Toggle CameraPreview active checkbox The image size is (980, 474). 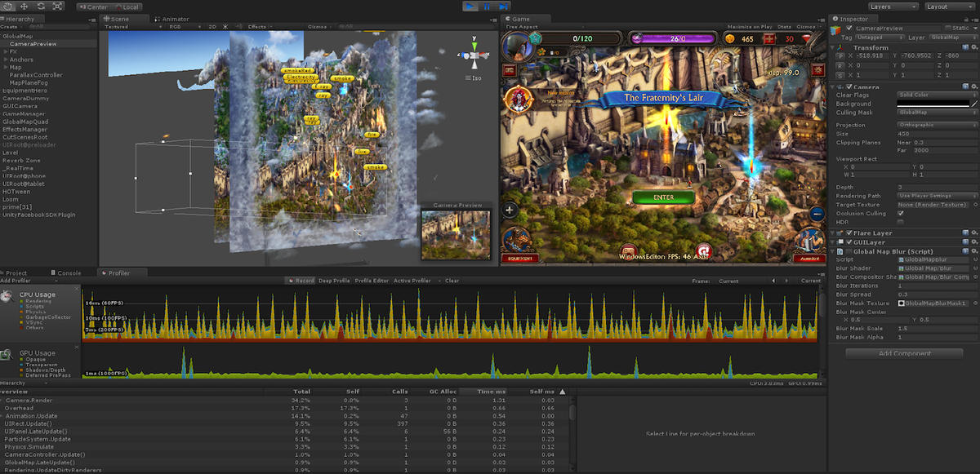pos(849,29)
